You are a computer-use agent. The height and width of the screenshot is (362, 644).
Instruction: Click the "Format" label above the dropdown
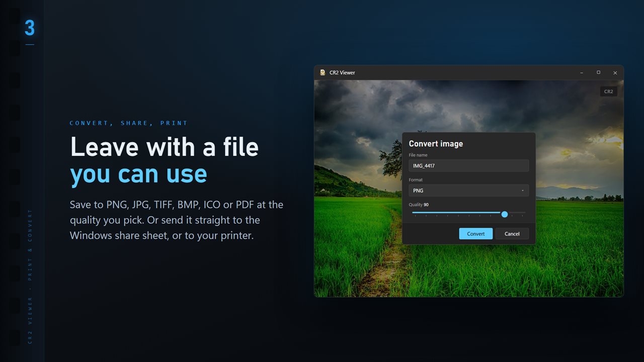point(416,180)
